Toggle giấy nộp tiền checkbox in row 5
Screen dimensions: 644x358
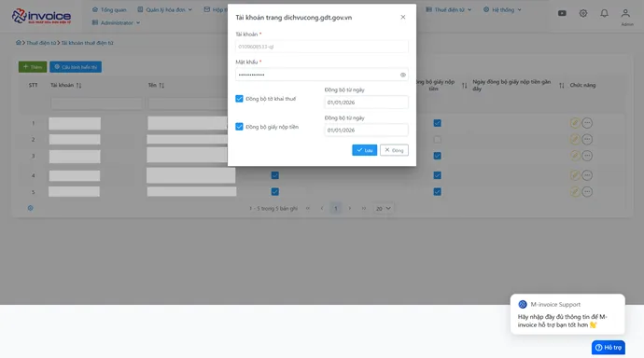tap(438, 192)
